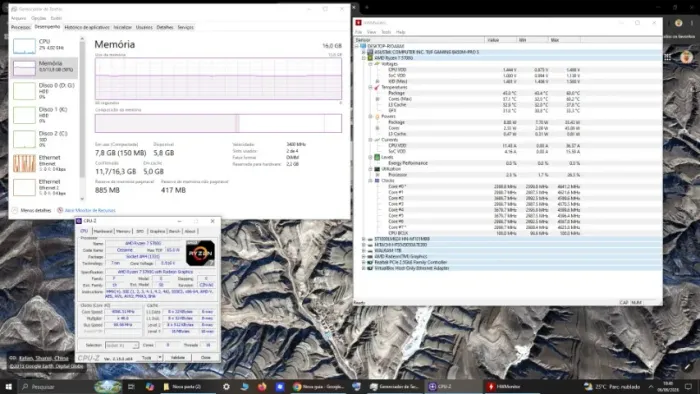Select Disco 0 (D: G:) in sidebar
The image size is (700, 394).
pos(44,91)
